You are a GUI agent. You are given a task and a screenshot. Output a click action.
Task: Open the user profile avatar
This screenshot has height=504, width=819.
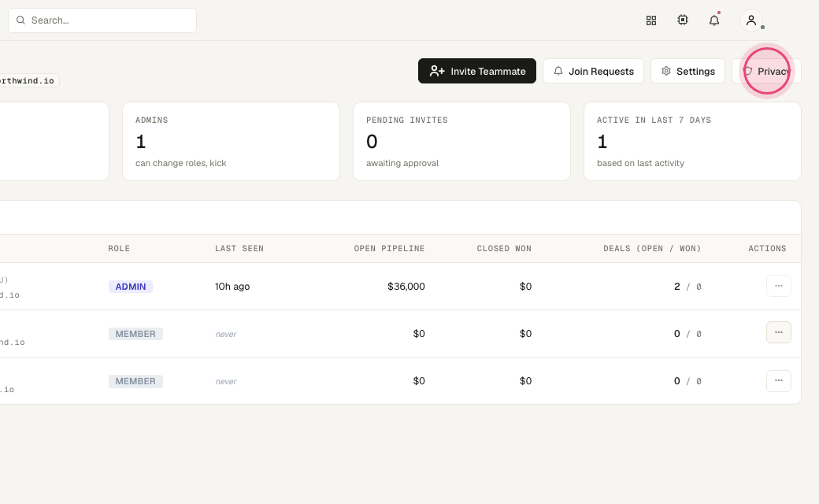pos(751,20)
